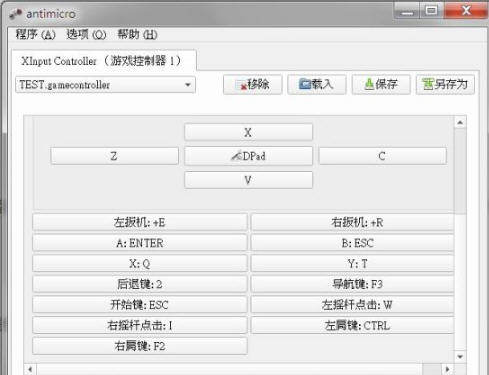489x375 pixels.
Task: Click the 载入 (load) profile button
Action: point(317,84)
